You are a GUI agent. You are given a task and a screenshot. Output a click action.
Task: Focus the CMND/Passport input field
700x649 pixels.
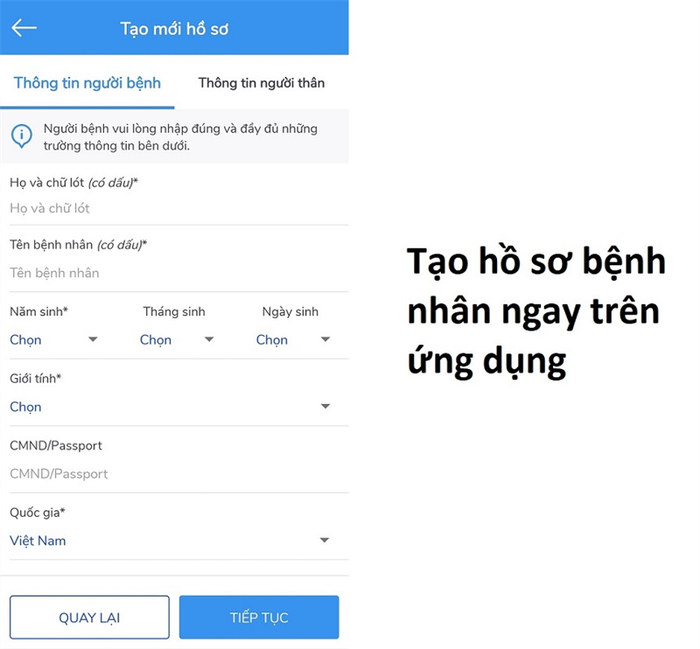pyautogui.click(x=179, y=474)
